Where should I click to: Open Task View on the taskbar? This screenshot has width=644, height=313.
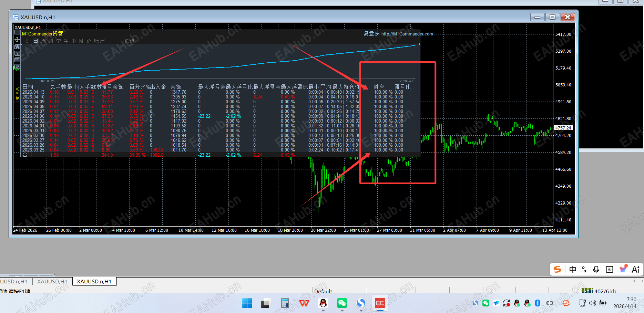click(265, 303)
